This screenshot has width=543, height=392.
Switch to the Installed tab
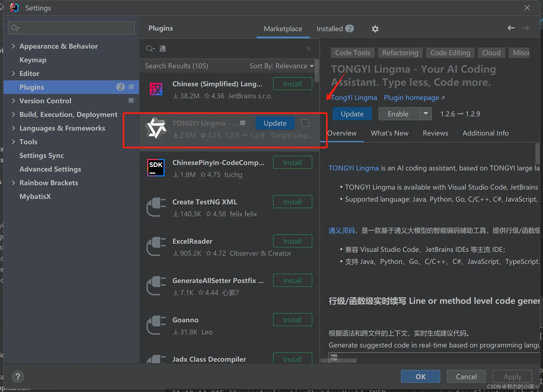click(335, 29)
